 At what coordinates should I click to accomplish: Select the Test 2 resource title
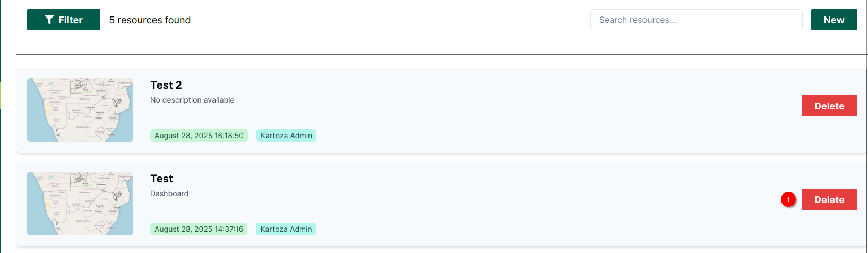pos(166,85)
